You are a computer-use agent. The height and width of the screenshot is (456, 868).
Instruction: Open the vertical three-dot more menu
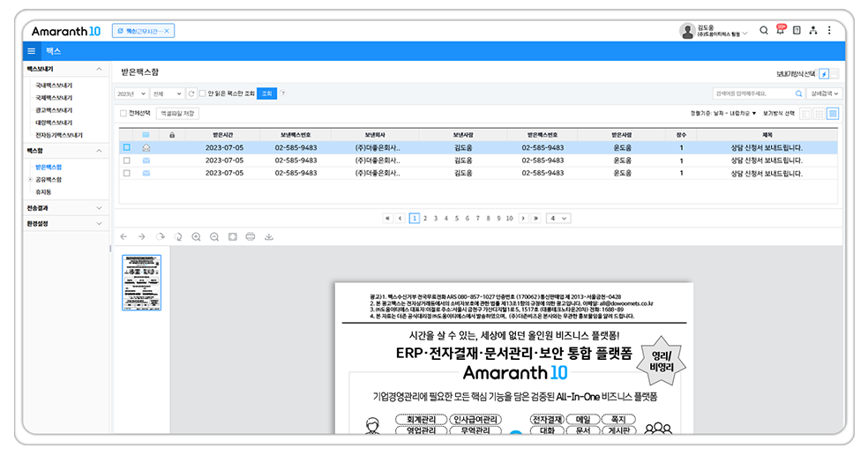tap(829, 31)
